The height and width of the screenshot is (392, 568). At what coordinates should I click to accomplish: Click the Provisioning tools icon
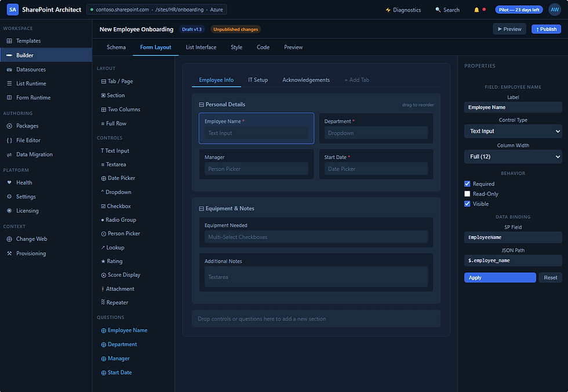pos(9,254)
